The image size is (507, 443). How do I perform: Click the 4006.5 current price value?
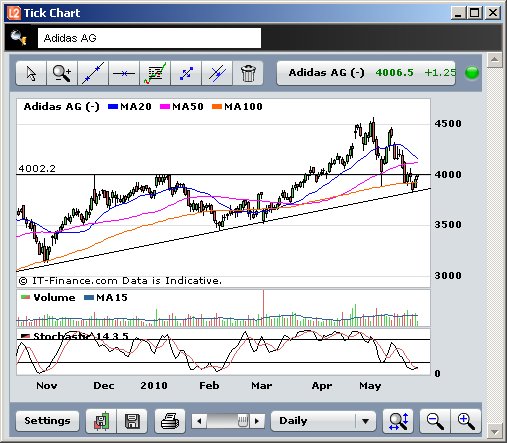click(394, 73)
